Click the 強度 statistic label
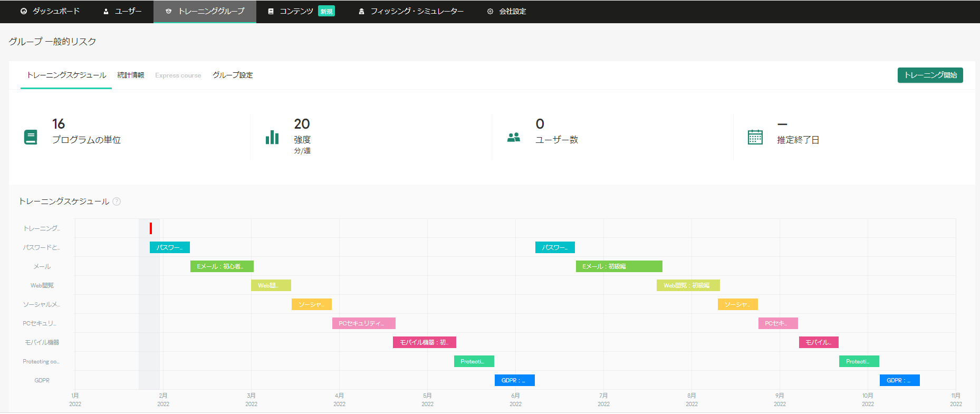 tap(302, 140)
